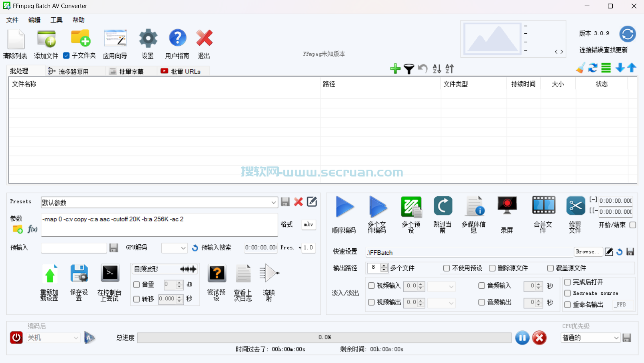644x363 pixels.
Task: Move item down with blue down arrow
Action: point(620,68)
